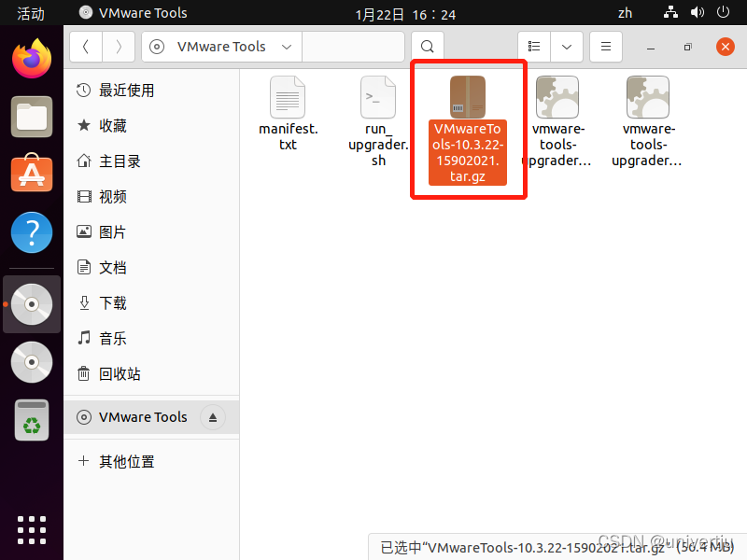This screenshot has height=560, width=747.
Task: Select the run_upgrader.sh script
Action: tap(378, 122)
